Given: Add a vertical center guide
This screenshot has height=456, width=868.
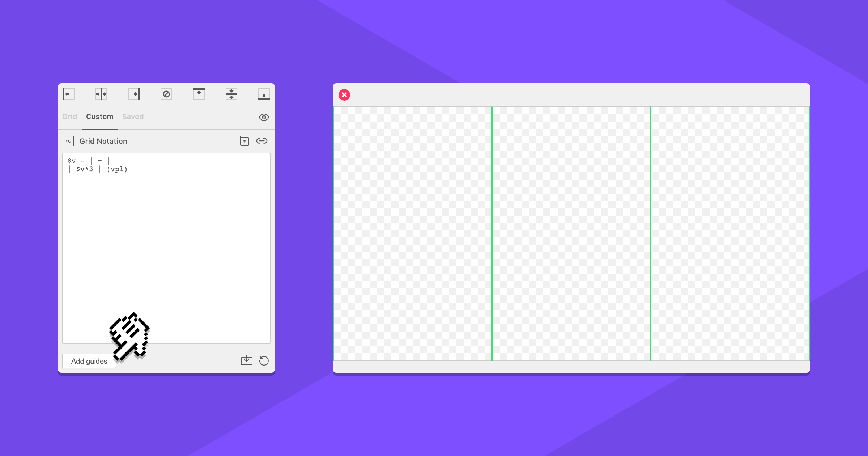Looking at the screenshot, I should click(x=101, y=94).
